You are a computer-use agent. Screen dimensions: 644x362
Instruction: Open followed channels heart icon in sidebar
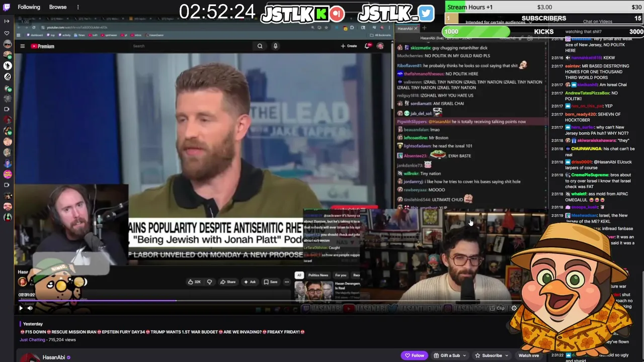pos(7,33)
